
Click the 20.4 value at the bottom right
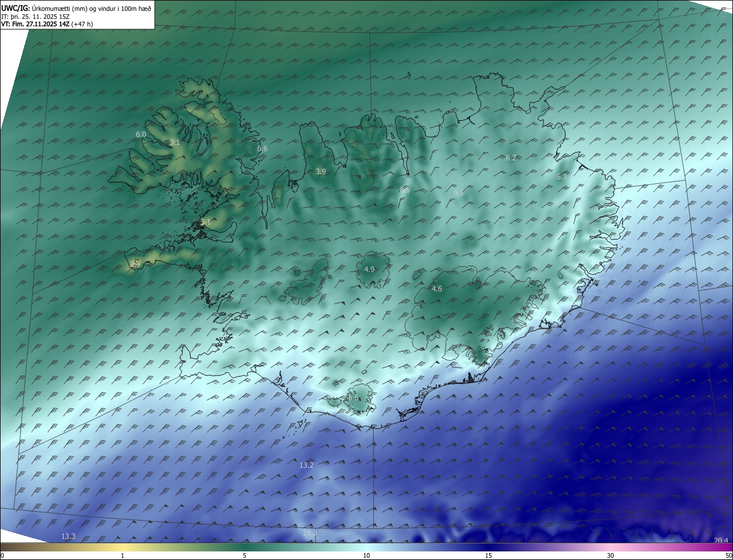click(x=721, y=540)
